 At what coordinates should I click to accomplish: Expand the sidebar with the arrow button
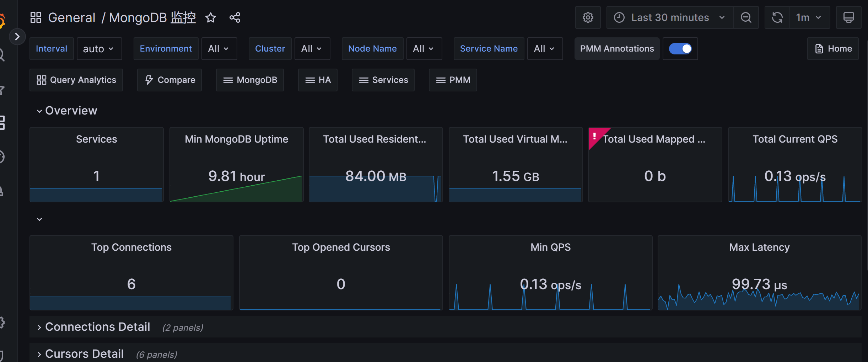[17, 37]
